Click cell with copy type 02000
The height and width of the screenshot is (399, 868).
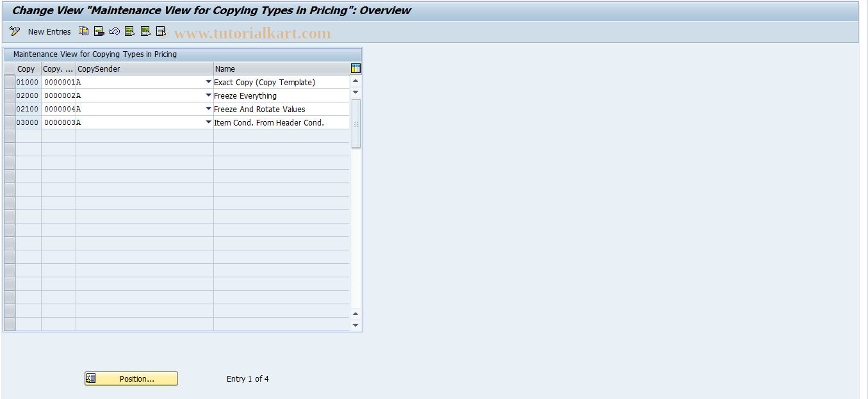pos(28,95)
